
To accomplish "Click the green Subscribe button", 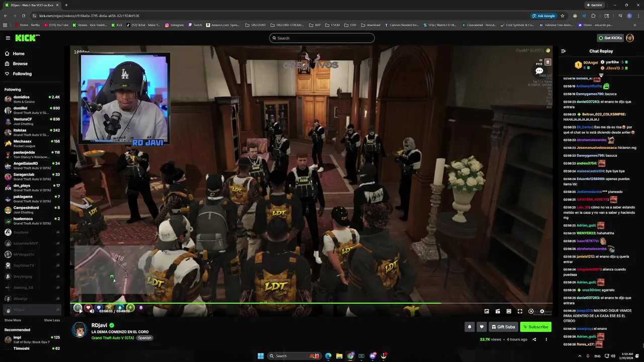I will (536, 327).
